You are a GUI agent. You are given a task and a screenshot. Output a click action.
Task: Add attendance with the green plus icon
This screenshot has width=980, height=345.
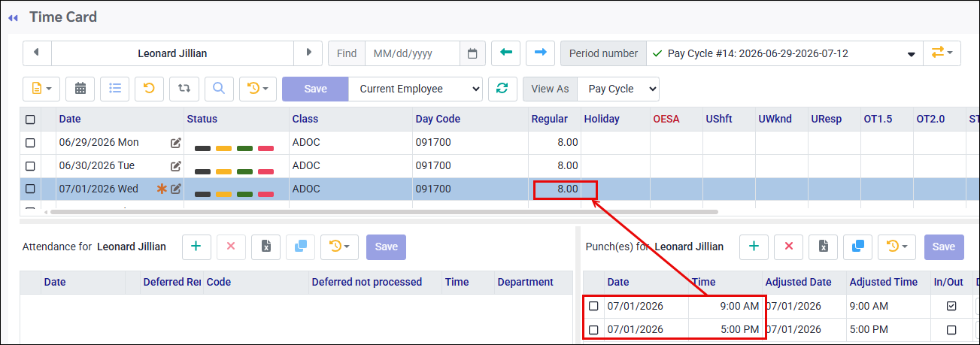tap(196, 247)
